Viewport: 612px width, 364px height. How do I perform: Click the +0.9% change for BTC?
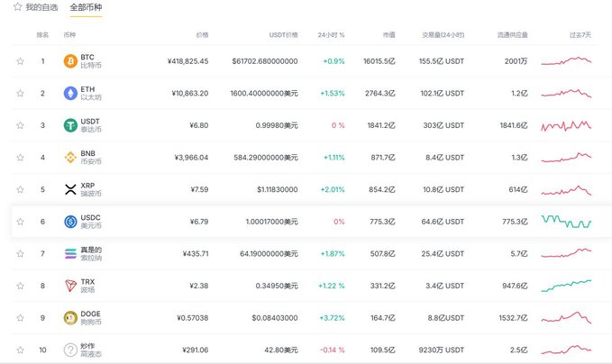333,61
